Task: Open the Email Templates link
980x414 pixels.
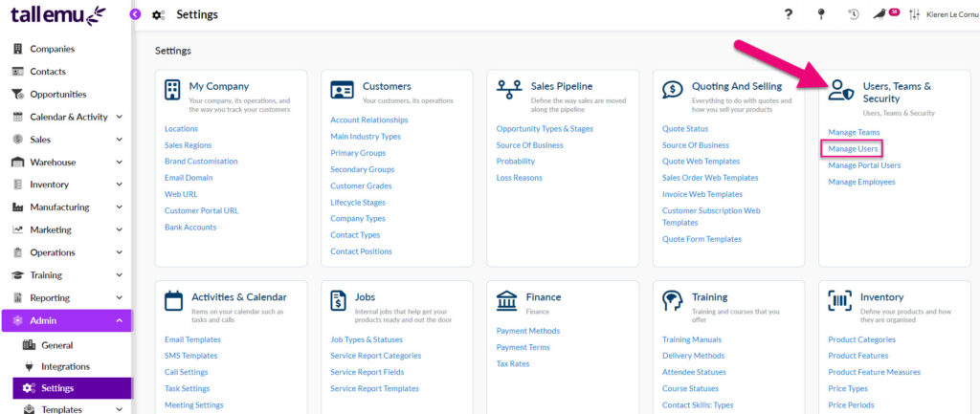Action: [192, 339]
